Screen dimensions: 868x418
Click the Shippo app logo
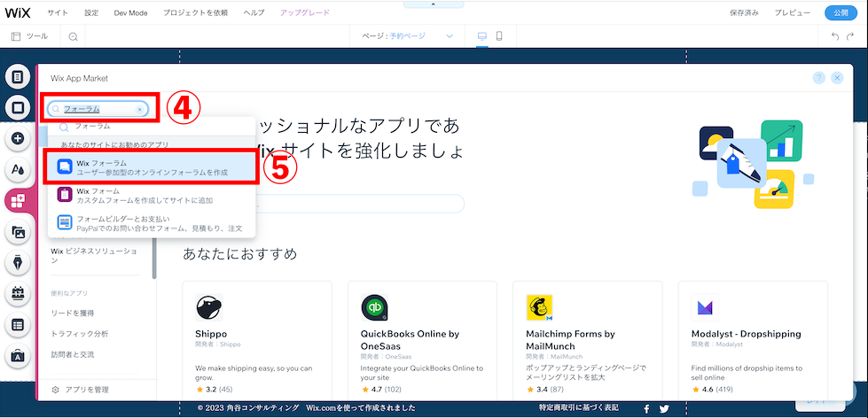click(209, 308)
